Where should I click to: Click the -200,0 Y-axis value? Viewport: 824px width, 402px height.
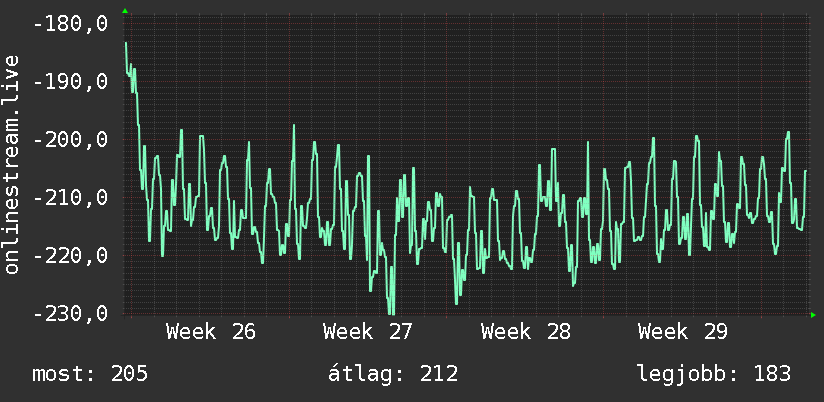coord(70,140)
